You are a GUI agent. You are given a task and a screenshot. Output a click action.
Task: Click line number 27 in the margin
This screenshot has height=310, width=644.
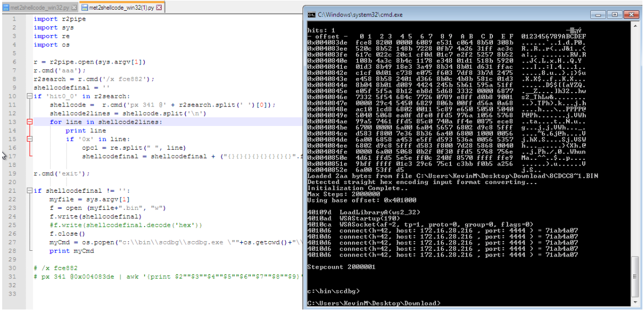click(15, 242)
